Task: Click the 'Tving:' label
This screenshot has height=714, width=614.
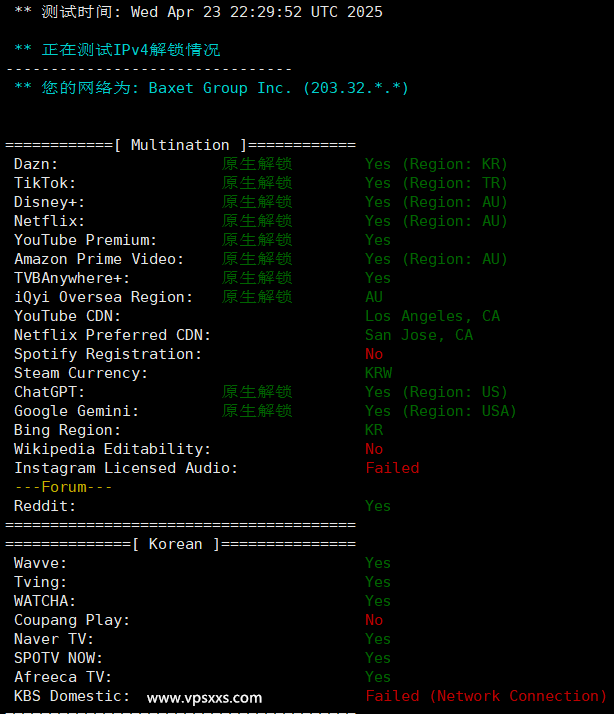Action: (40, 582)
